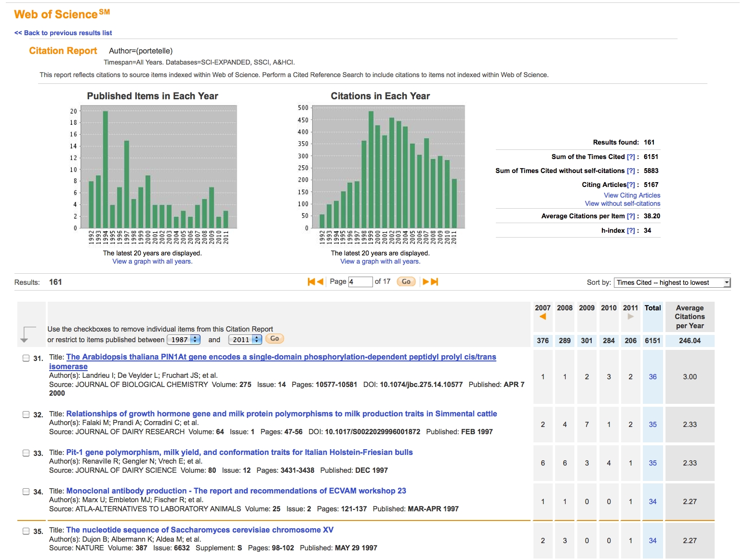Go to first results page arrow
Image resolution: width=745 pixels, height=560 pixels.
pos(311,282)
